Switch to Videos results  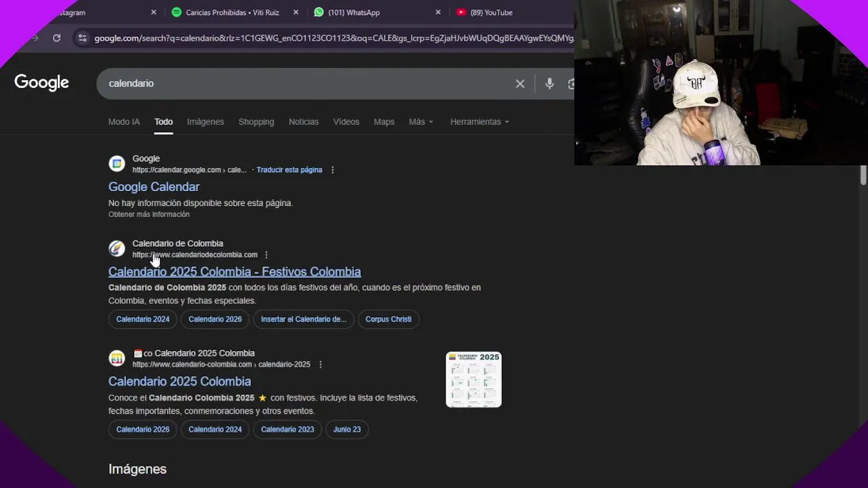click(346, 122)
